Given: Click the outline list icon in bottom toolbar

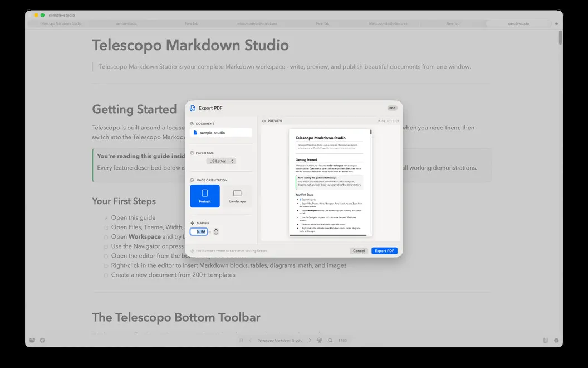Looking at the screenshot, I should (x=241, y=340).
